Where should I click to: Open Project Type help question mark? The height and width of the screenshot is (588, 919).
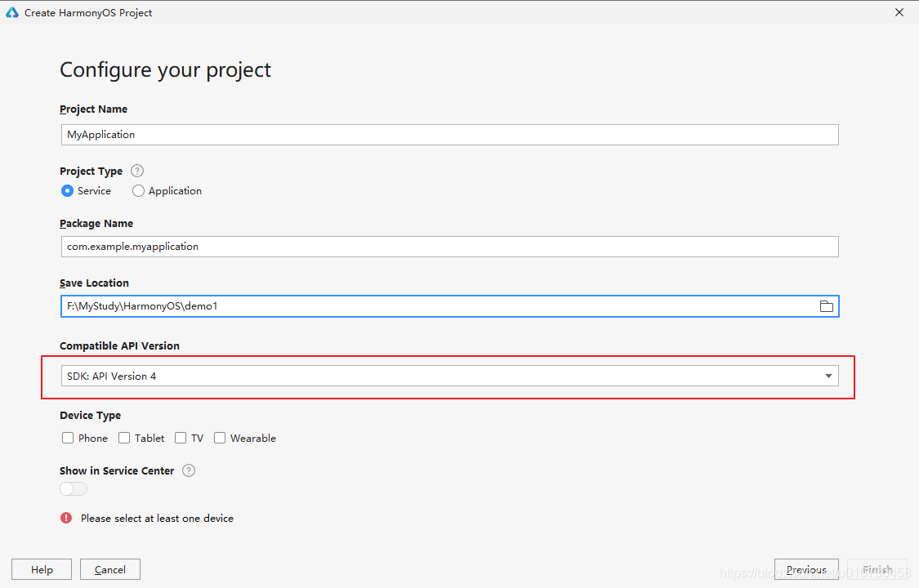(x=137, y=171)
